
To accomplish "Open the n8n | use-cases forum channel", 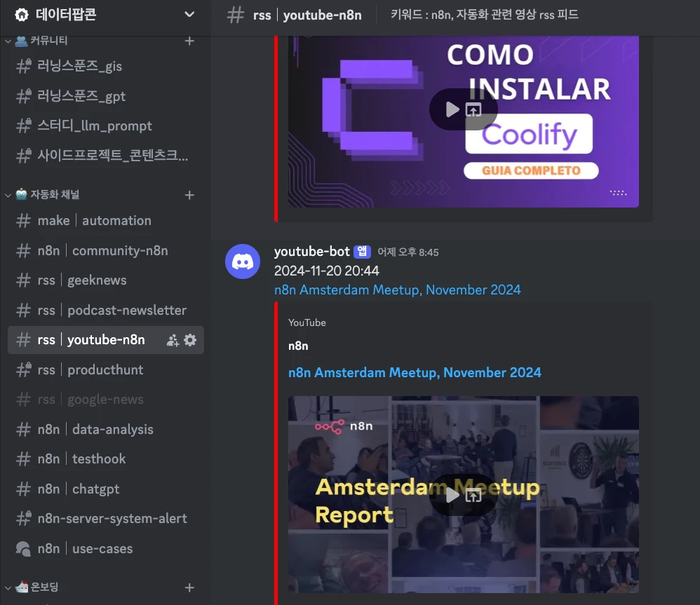I will pos(106,548).
